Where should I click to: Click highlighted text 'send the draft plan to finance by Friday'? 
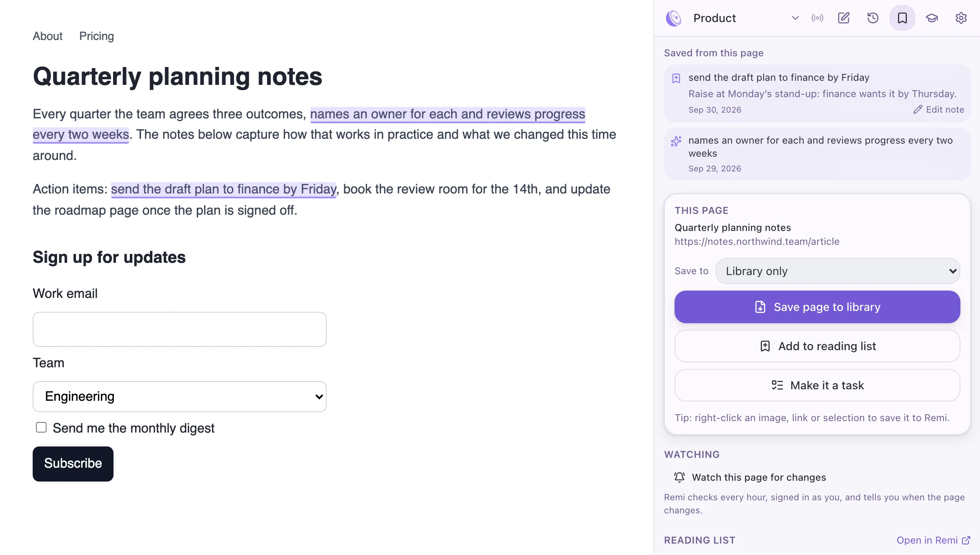click(x=223, y=189)
